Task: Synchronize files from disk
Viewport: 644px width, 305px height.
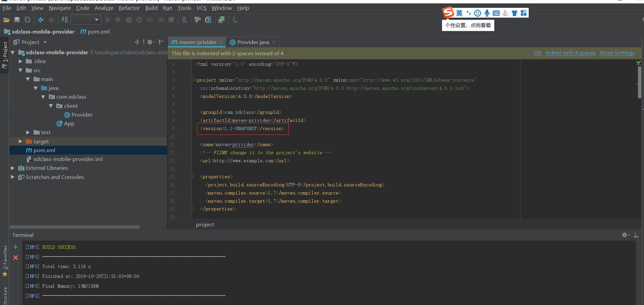Action: point(27,20)
